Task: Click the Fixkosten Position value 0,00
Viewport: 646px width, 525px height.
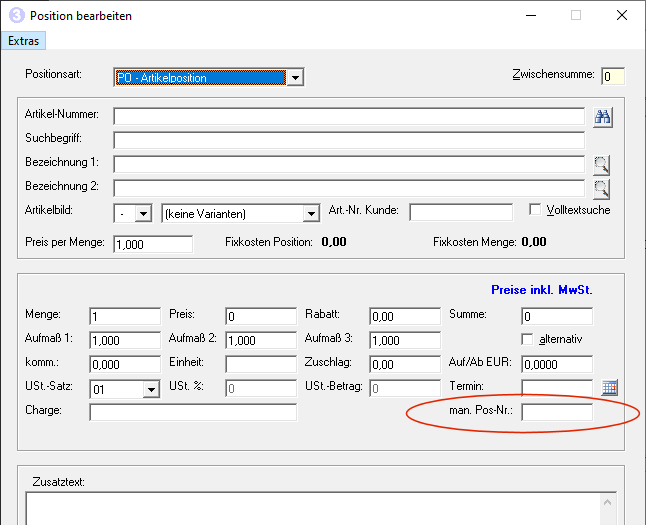Action: [334, 242]
